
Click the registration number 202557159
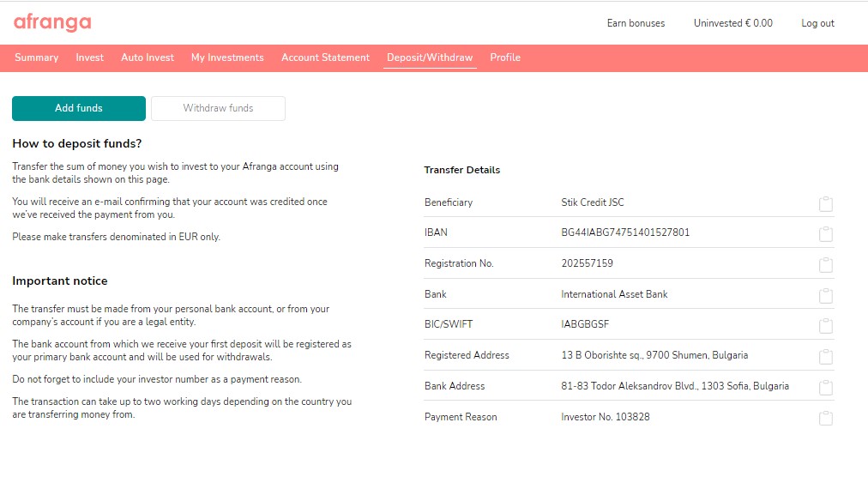tap(587, 263)
